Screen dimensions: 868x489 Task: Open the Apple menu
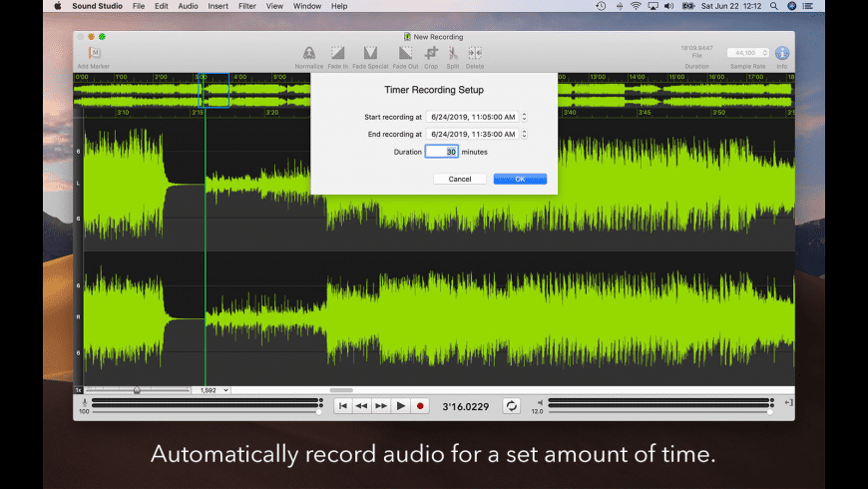coord(58,6)
